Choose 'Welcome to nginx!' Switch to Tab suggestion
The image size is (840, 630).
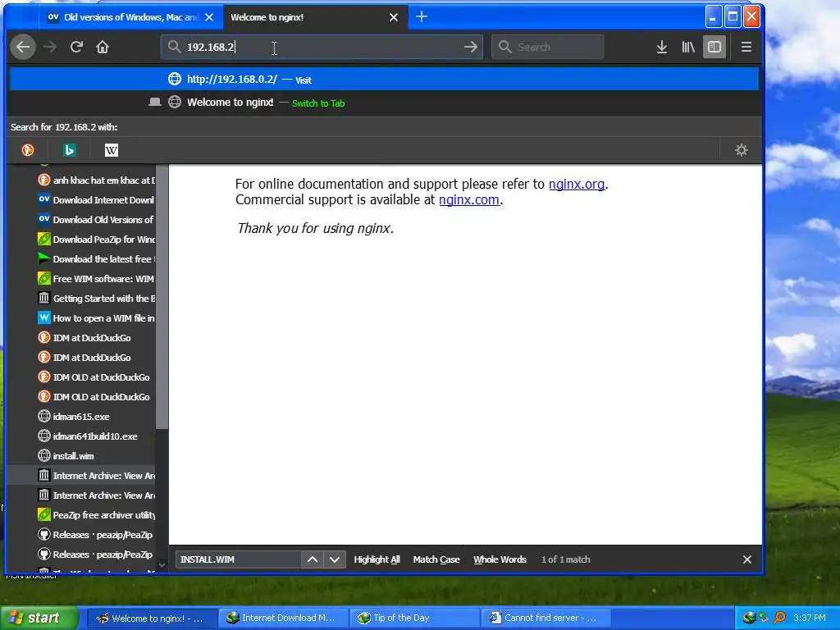(x=384, y=103)
